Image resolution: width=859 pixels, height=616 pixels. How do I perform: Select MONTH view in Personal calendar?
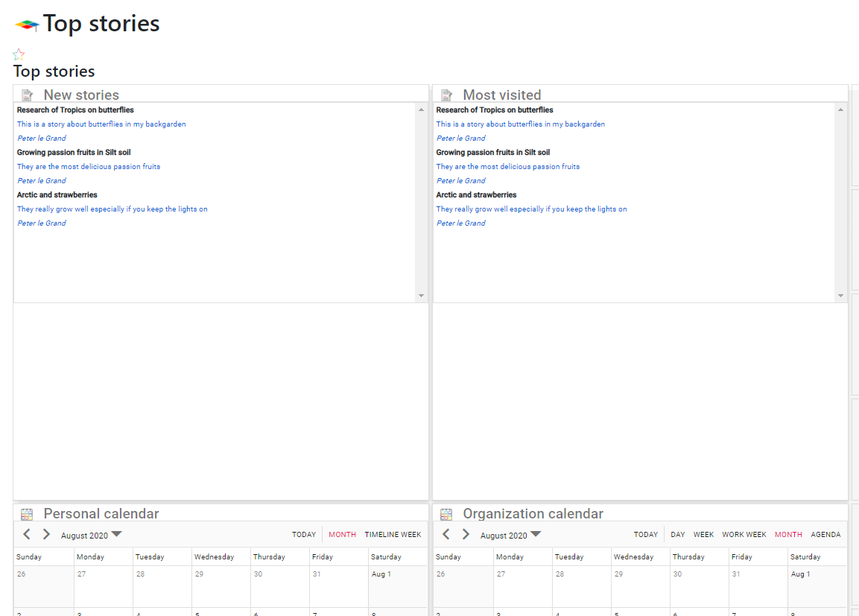[x=343, y=534]
